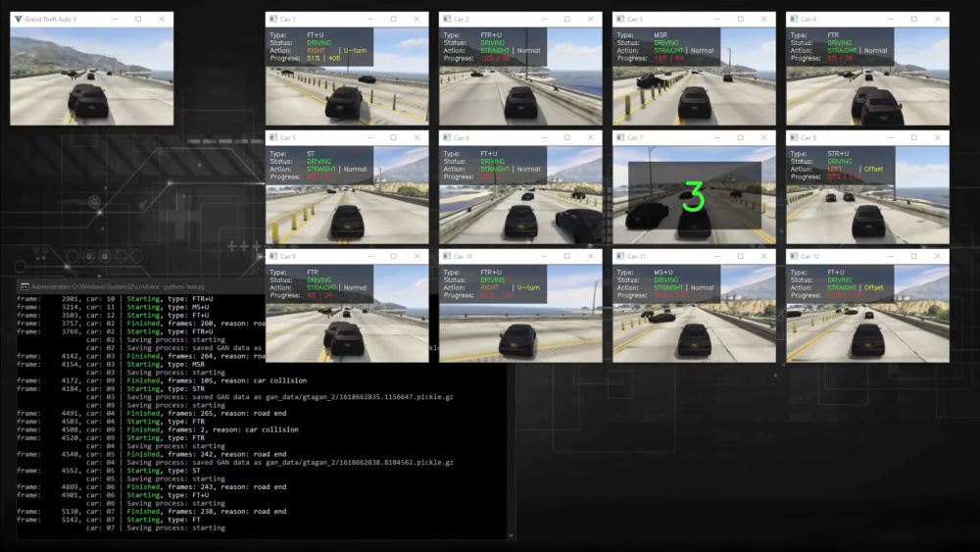Minimize the Car: 11 window
Viewport: 980px width, 552px height.
coord(717,256)
